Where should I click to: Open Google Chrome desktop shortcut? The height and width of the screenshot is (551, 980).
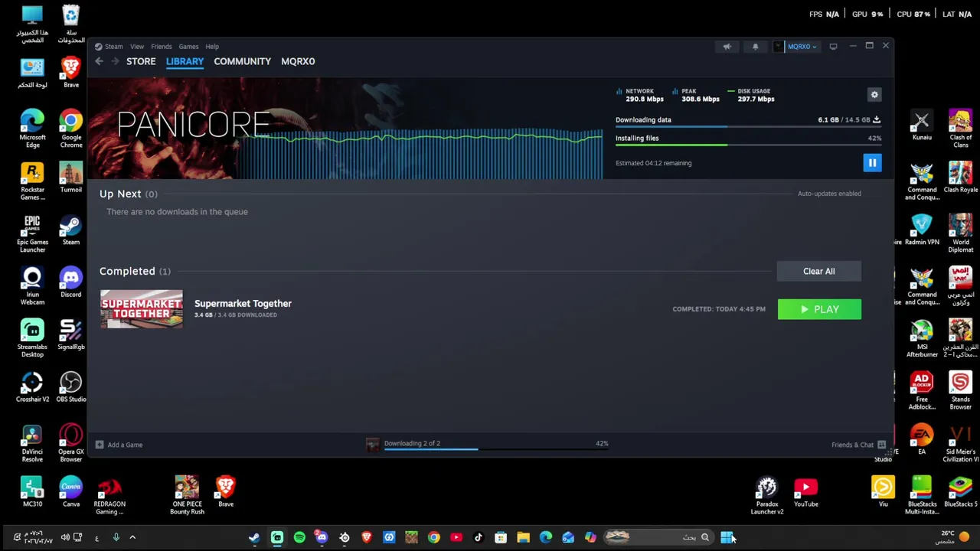(x=70, y=129)
